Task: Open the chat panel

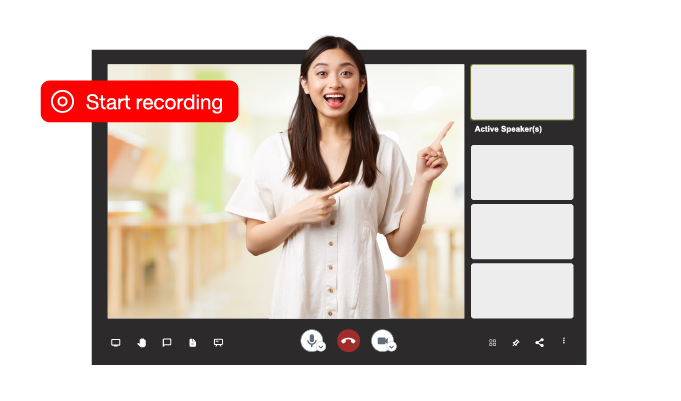Action: 167,343
